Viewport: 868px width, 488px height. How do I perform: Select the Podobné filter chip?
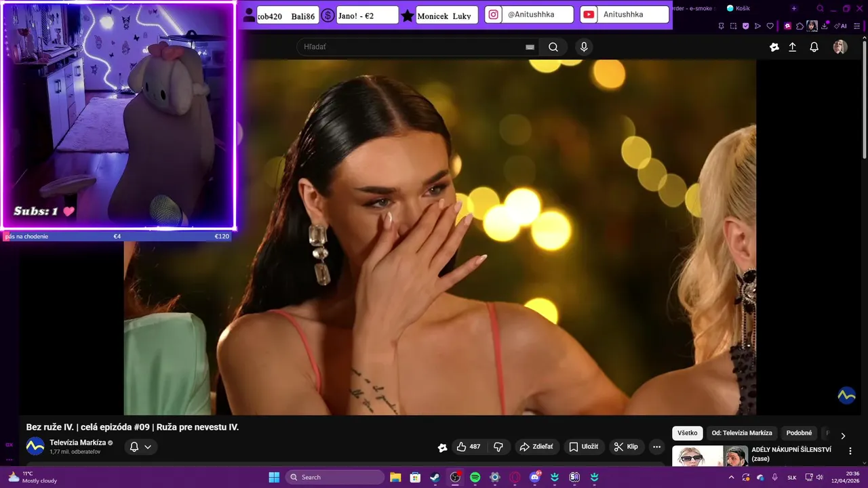coord(799,433)
